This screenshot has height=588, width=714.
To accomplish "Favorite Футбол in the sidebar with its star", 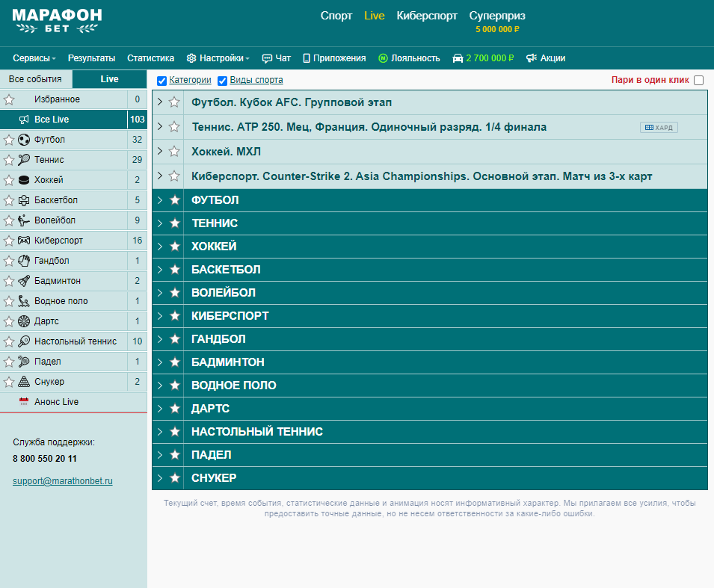I will coord(9,140).
